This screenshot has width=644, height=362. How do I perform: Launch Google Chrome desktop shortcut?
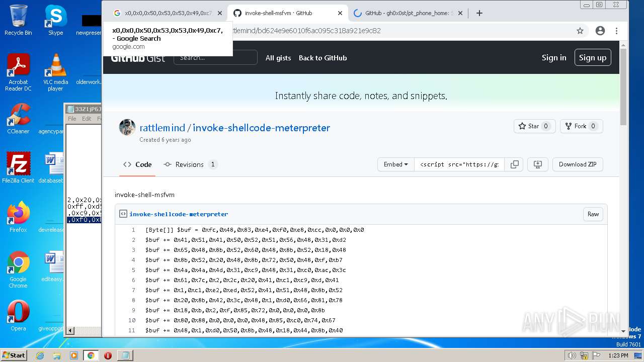tap(18, 269)
